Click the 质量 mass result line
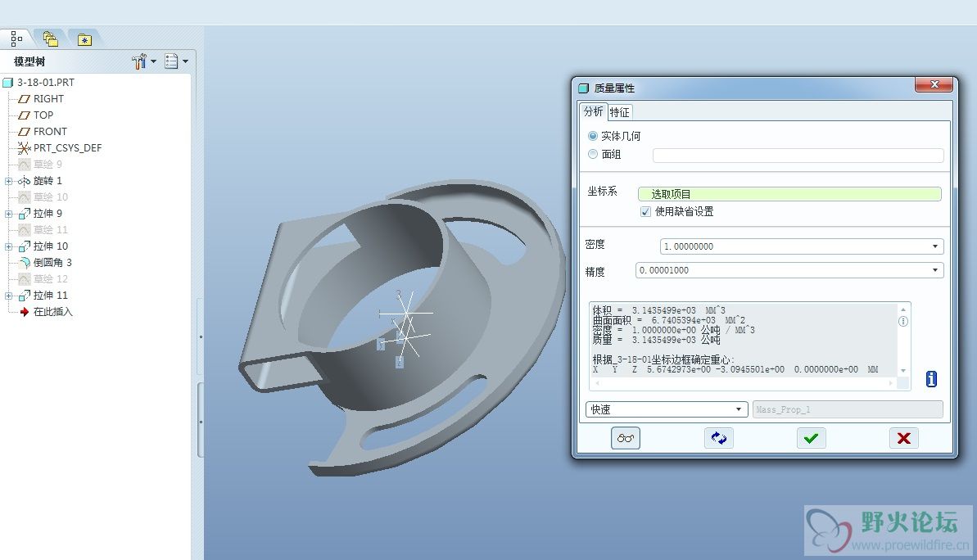 pos(656,340)
